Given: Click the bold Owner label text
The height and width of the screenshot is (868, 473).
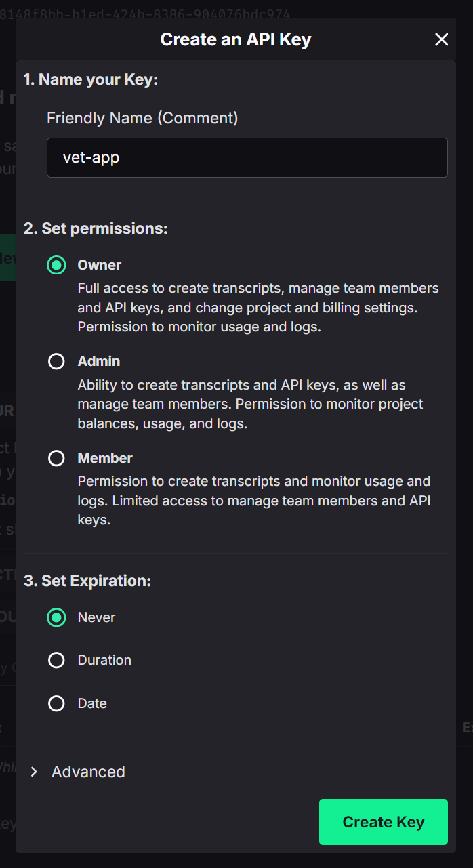Looking at the screenshot, I should tap(100, 265).
